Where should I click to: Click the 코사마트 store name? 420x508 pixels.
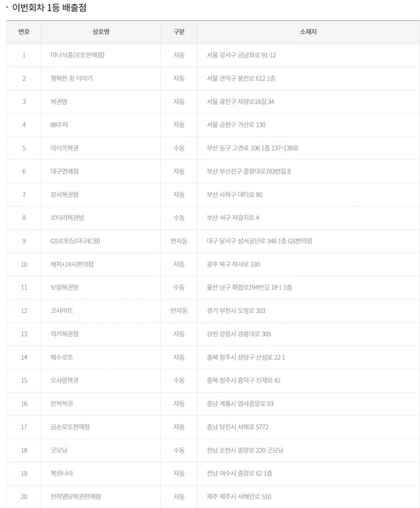click(62, 311)
